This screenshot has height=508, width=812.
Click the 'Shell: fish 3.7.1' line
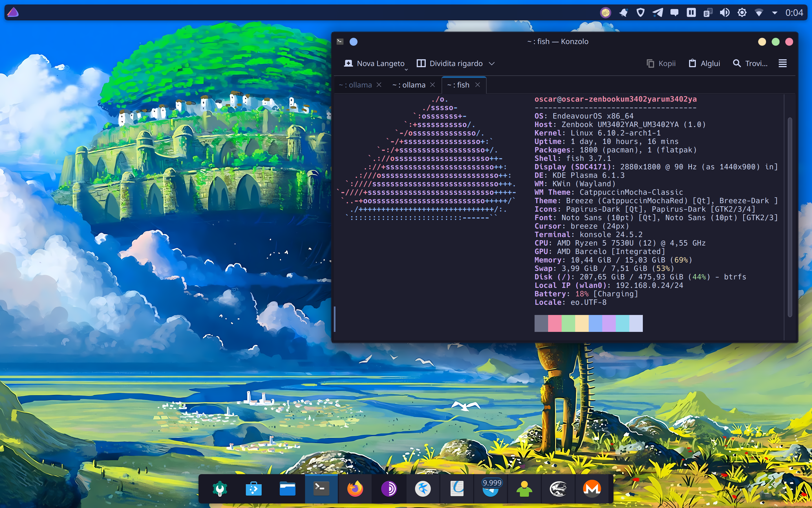point(572,158)
